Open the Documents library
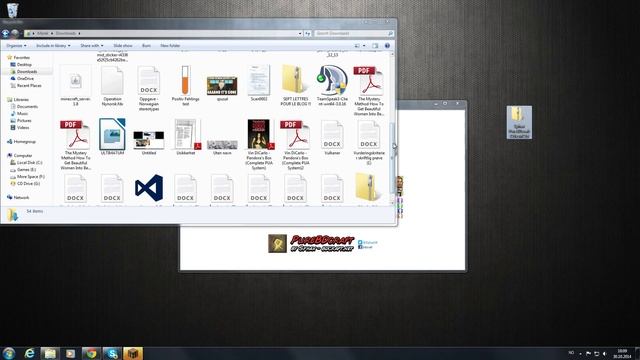Image resolution: width=640 pixels, height=360 pixels. pos(27,107)
